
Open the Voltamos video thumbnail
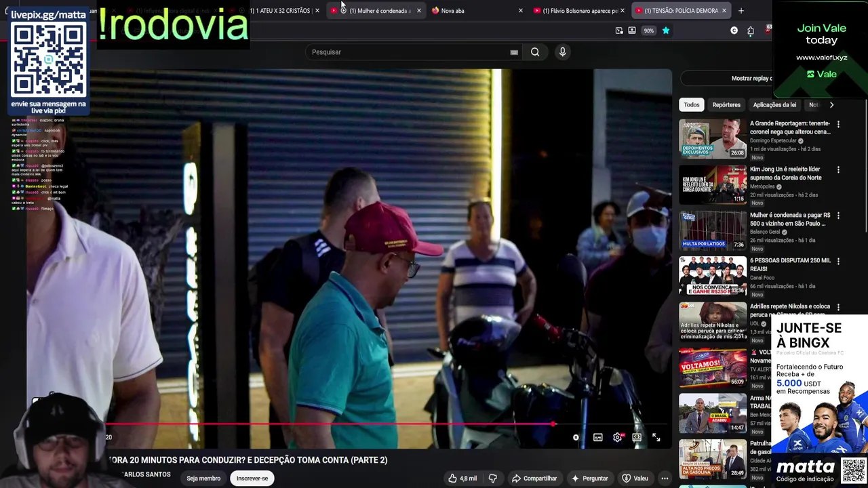tap(713, 367)
